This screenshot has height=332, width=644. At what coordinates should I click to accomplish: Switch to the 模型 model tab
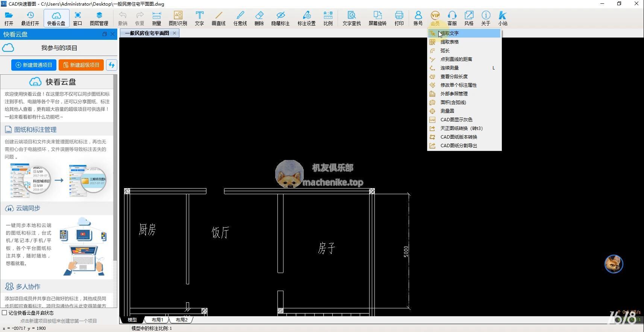pos(132,320)
